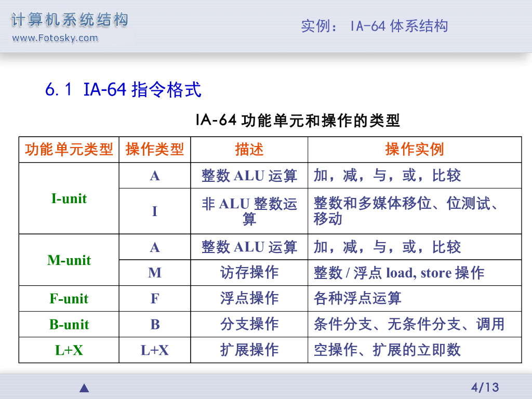Image resolution: width=532 pixels, height=399 pixels.
Task: Click the 条件分支、无条件分支、调用 cell
Action: pos(409,325)
